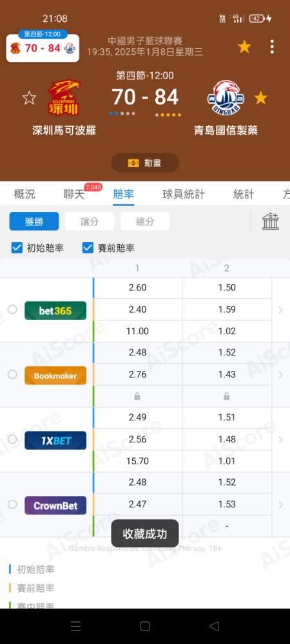Tap locked Bookmaker live odds column 1
Viewport: 290px width, 644px height.
pyautogui.click(x=138, y=396)
